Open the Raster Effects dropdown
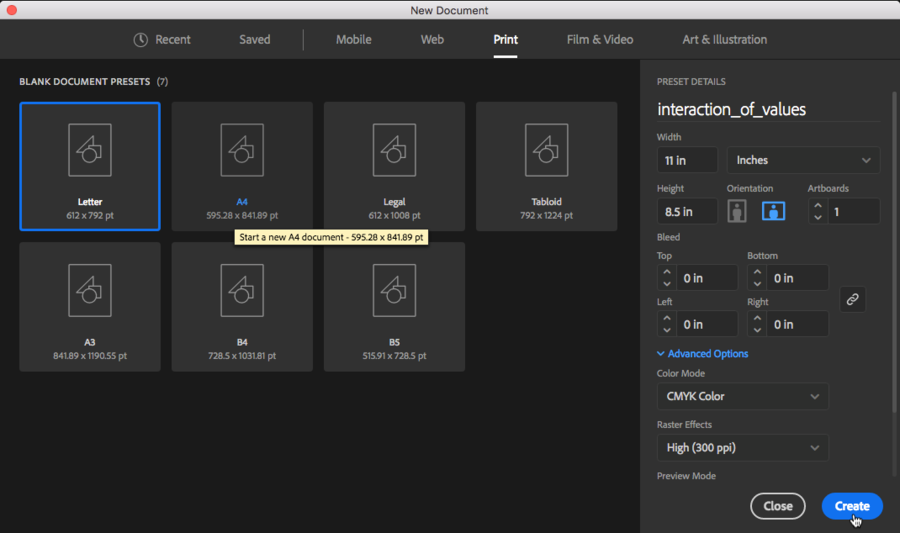Screen dimensions: 900x533 742,448
